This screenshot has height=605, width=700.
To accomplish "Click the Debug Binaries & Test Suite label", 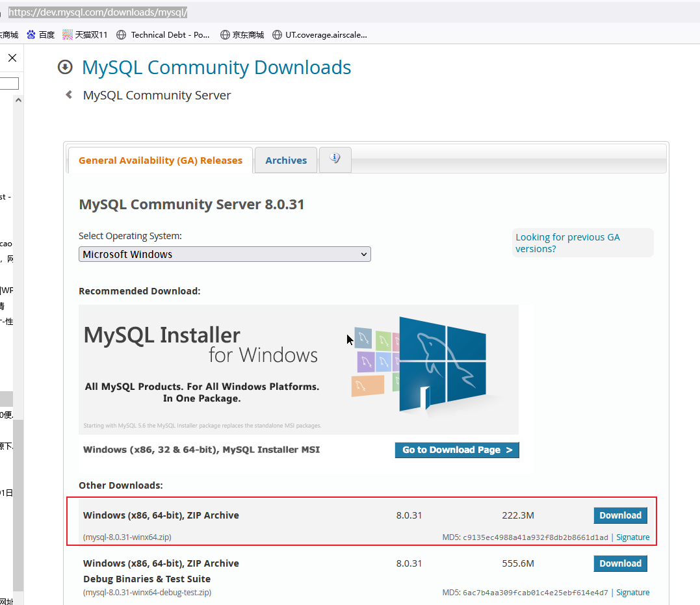I will point(147,578).
